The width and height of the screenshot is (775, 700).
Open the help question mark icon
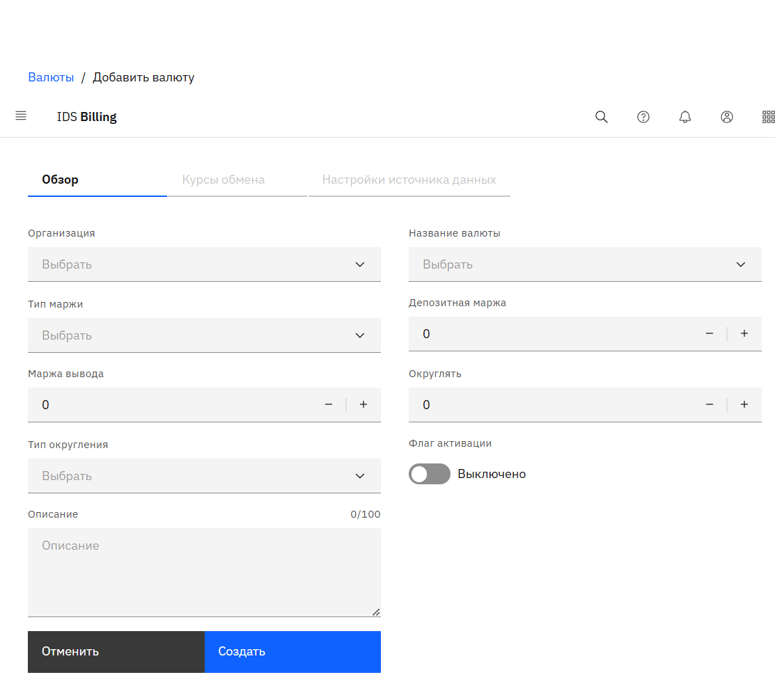[643, 117]
